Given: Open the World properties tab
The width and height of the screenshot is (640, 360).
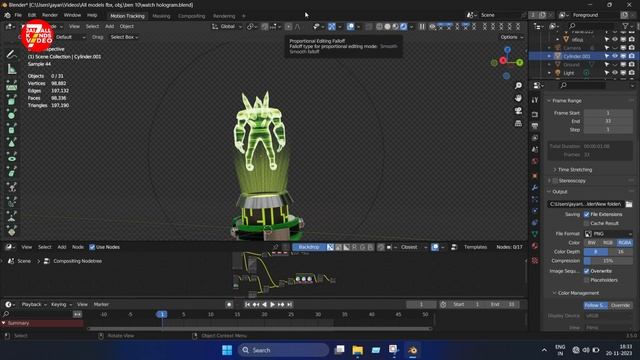Looking at the screenshot, I should click(535, 161).
